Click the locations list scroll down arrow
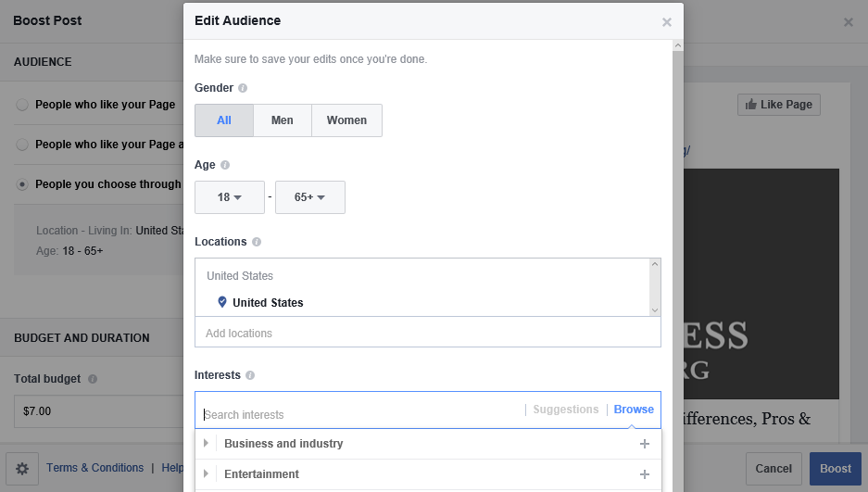Viewport: 868px width, 492px height. tap(655, 309)
